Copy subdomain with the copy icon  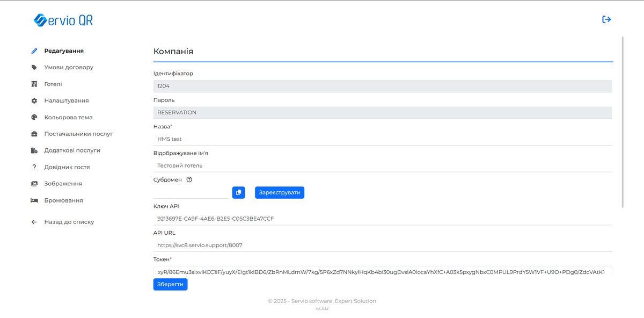pos(238,192)
